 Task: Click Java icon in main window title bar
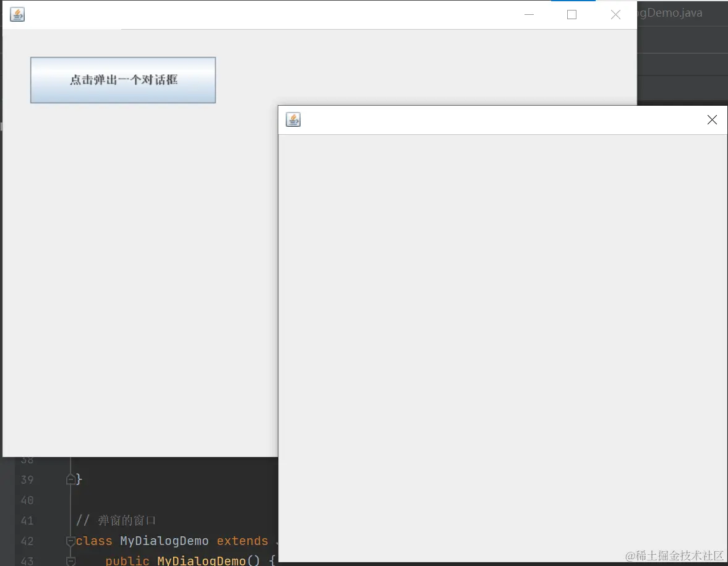[17, 14]
